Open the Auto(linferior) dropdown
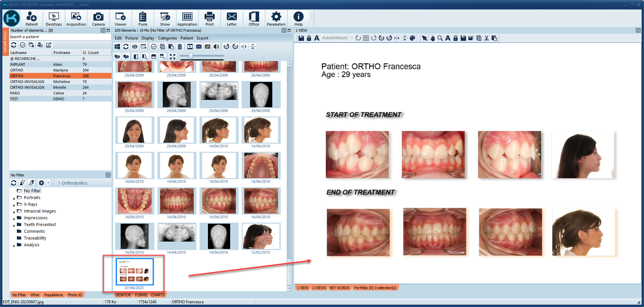The width and height of the screenshot is (644, 307). tap(352, 38)
